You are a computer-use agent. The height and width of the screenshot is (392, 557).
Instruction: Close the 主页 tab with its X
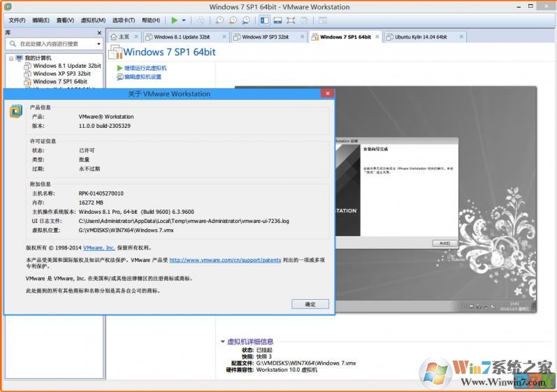click(136, 36)
